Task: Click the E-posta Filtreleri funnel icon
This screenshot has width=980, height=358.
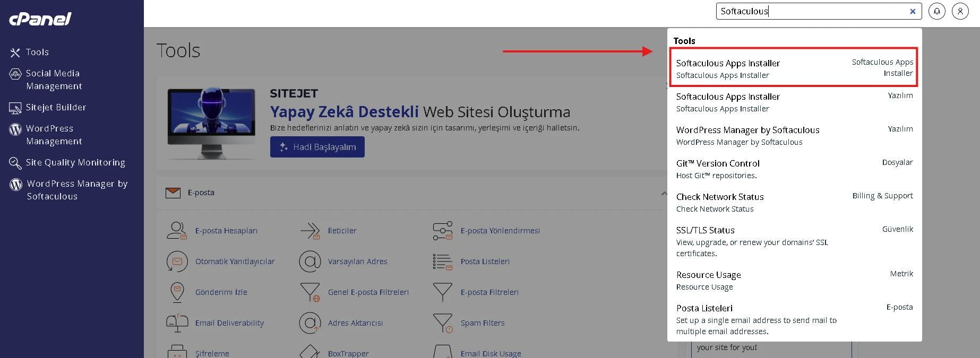Action: [443, 292]
